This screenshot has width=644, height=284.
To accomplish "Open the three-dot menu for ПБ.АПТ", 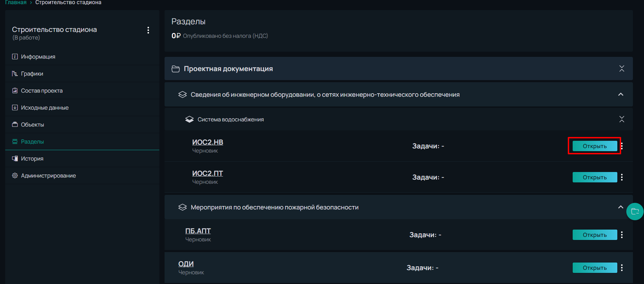I will 622,235.
